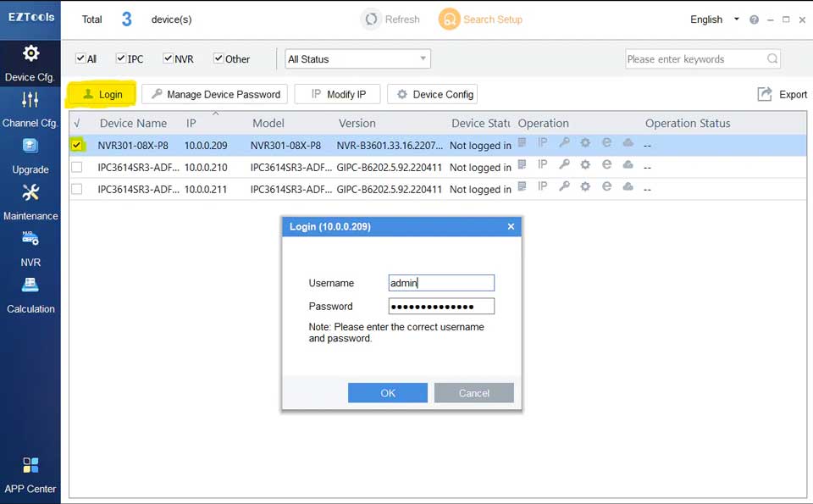This screenshot has height=504, width=813.
Task: Open the Calculation sidebar section
Action: point(30,293)
